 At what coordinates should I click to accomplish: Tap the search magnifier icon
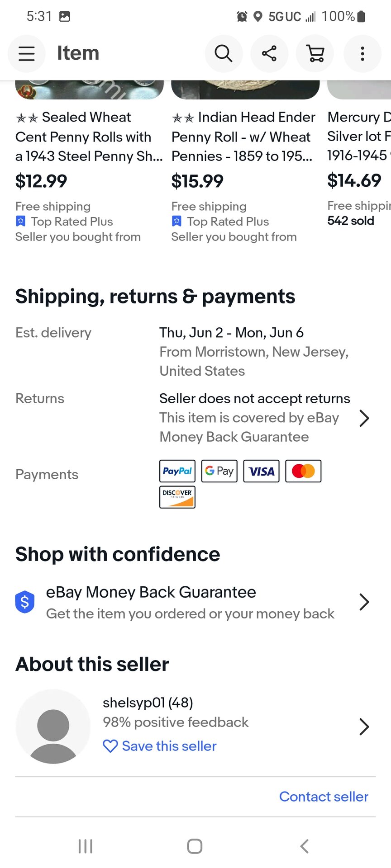point(224,54)
